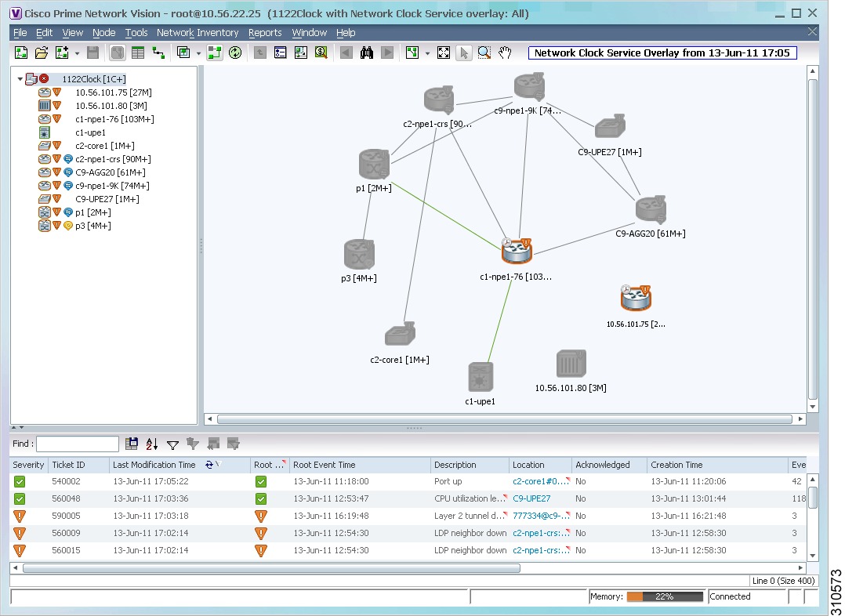Click the Fit in Window icon
Viewport: 845px width, 616px height.
coord(444,53)
